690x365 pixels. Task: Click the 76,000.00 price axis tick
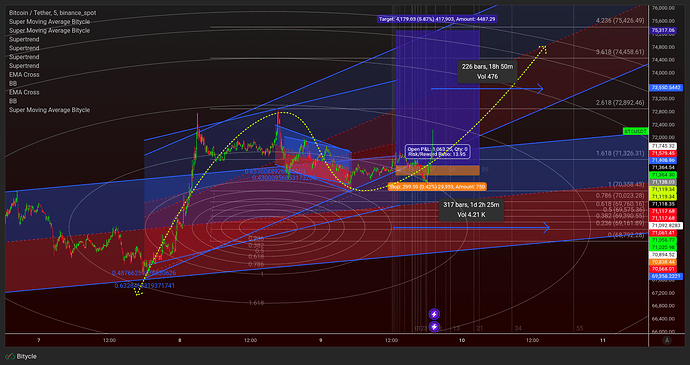point(663,7)
